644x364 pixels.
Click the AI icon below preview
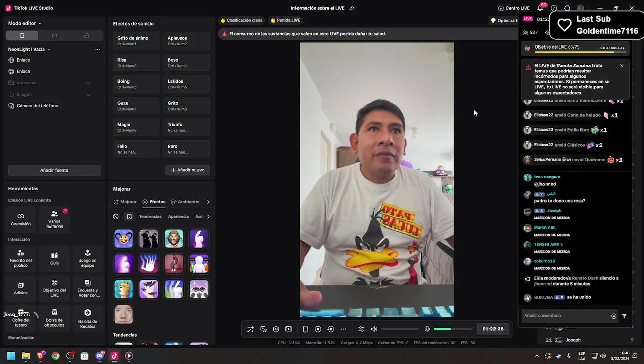pyautogui.click(x=276, y=329)
